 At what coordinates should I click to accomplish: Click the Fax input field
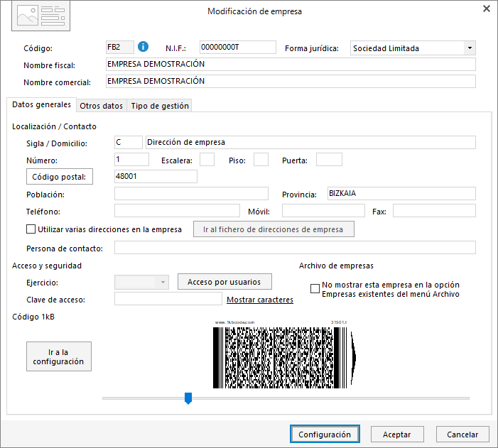coord(434,210)
